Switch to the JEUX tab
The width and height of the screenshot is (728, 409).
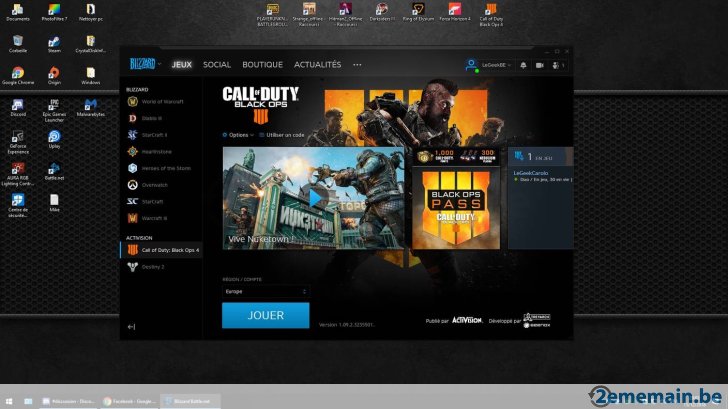pyautogui.click(x=182, y=65)
